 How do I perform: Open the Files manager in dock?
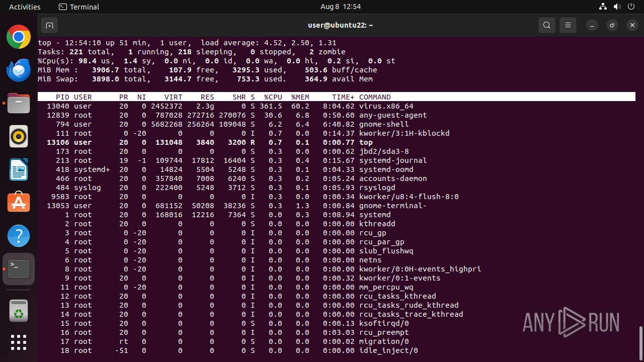19,104
